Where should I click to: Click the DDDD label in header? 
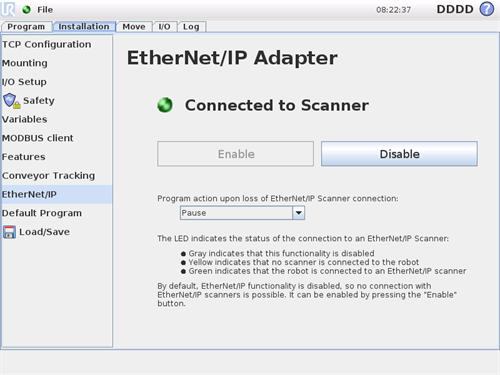tap(455, 9)
